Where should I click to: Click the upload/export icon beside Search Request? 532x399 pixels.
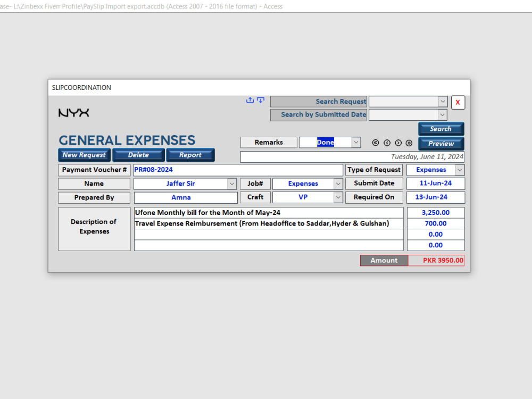pos(250,100)
